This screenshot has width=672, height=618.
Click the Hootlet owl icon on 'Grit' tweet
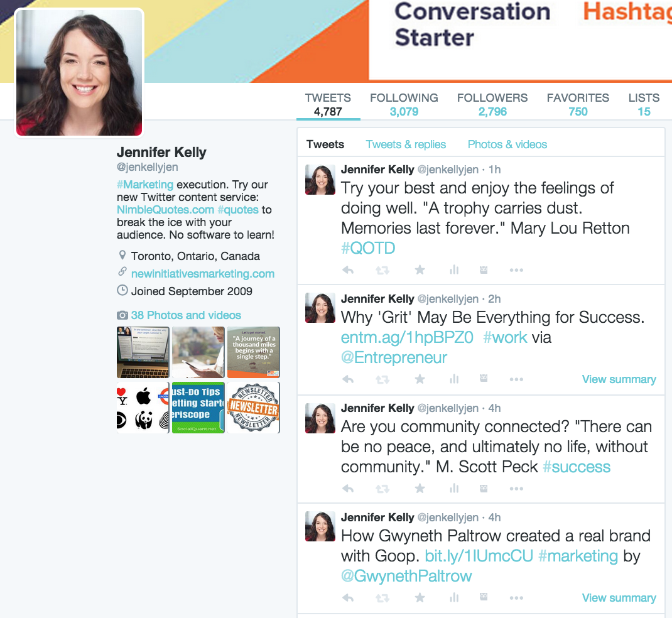click(x=484, y=379)
